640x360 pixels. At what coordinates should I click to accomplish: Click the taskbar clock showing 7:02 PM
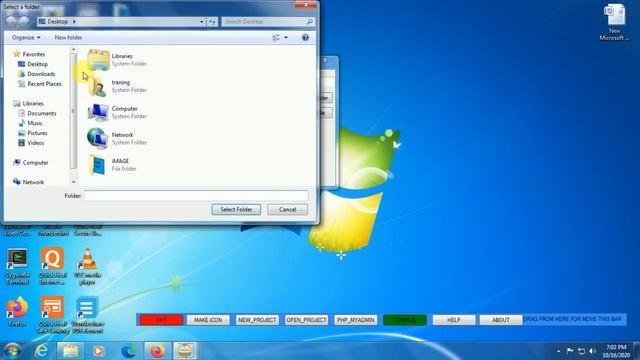click(x=616, y=351)
